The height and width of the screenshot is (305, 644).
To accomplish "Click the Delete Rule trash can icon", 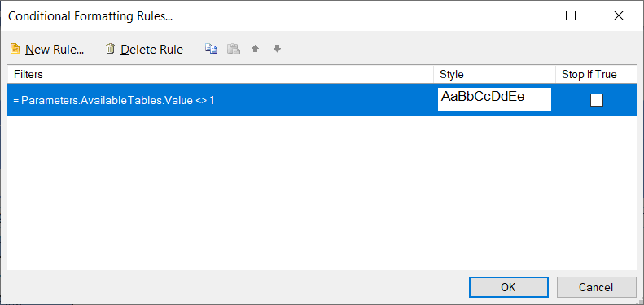I will [x=110, y=49].
